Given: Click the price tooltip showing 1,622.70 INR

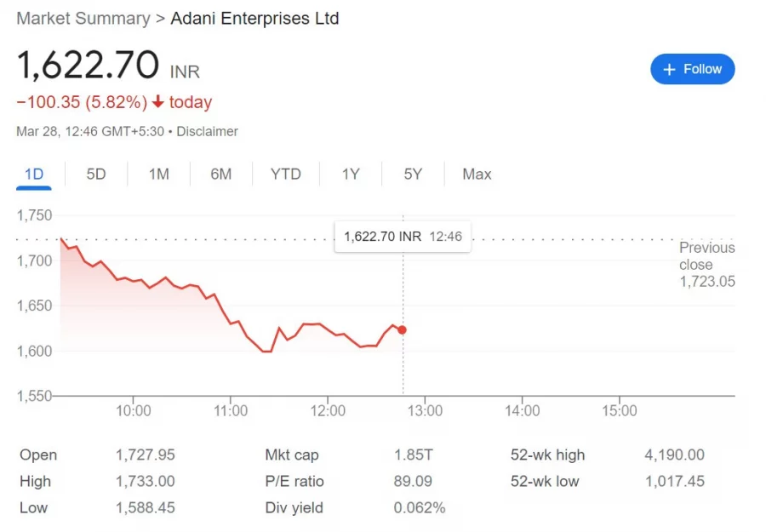Looking at the screenshot, I should (402, 237).
